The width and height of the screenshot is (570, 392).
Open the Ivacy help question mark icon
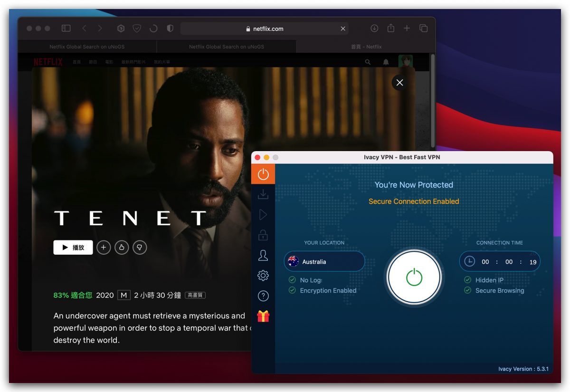click(x=263, y=296)
